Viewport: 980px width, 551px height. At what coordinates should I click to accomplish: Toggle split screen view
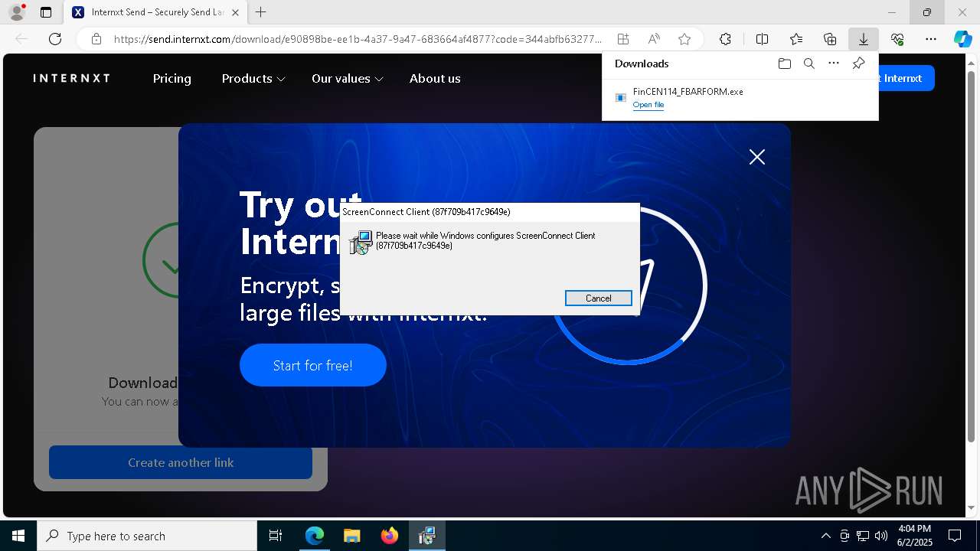coord(762,39)
